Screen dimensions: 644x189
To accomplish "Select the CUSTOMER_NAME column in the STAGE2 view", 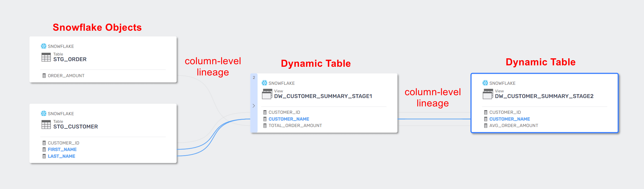I will point(510,119).
